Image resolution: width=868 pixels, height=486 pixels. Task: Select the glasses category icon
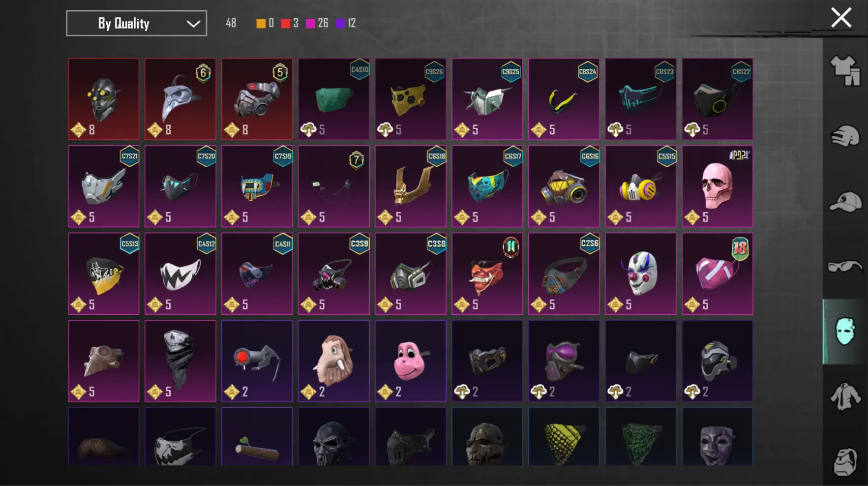[x=845, y=267]
